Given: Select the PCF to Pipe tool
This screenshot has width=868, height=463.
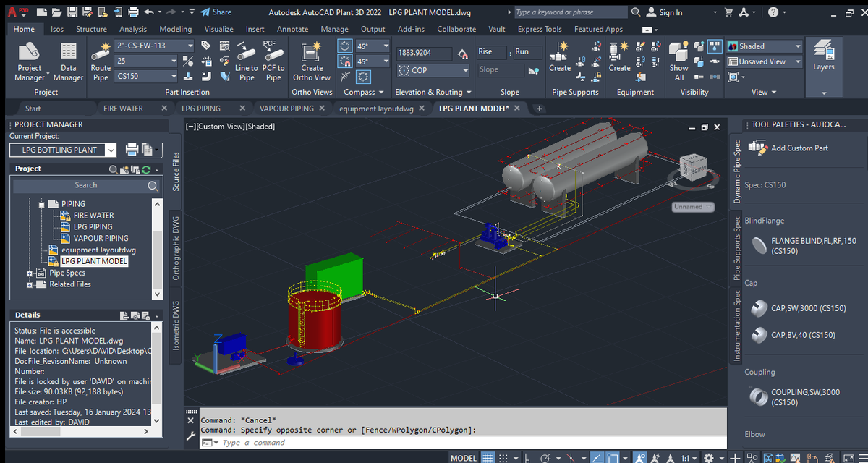Looking at the screenshot, I should tap(273, 61).
